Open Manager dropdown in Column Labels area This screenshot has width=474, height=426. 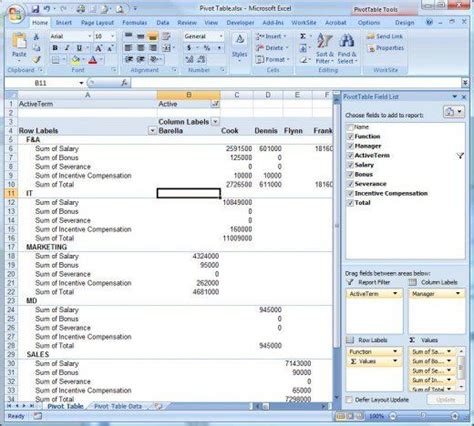coord(458,294)
